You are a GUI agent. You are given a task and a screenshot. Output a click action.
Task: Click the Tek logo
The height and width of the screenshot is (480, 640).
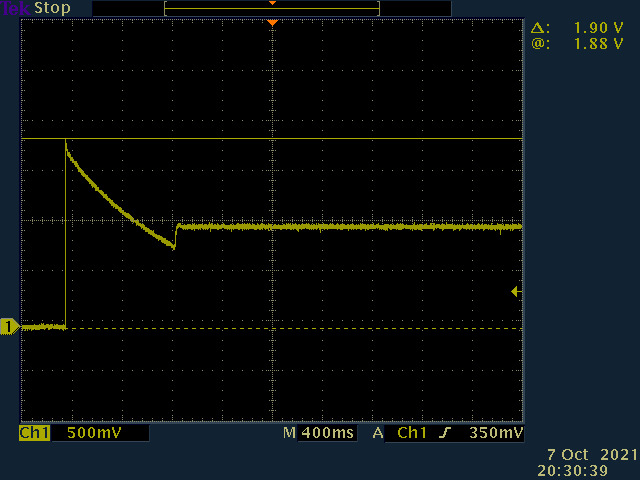coord(15,8)
